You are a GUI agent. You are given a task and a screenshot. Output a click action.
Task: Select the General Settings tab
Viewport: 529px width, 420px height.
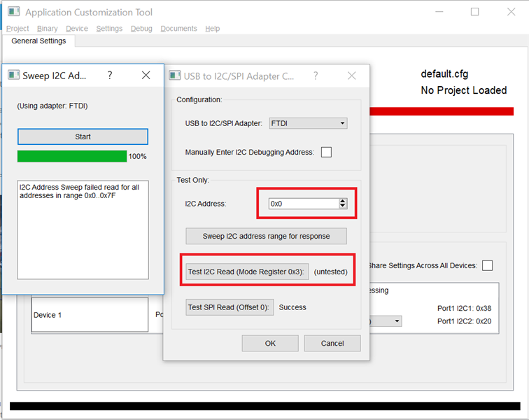[x=38, y=41]
